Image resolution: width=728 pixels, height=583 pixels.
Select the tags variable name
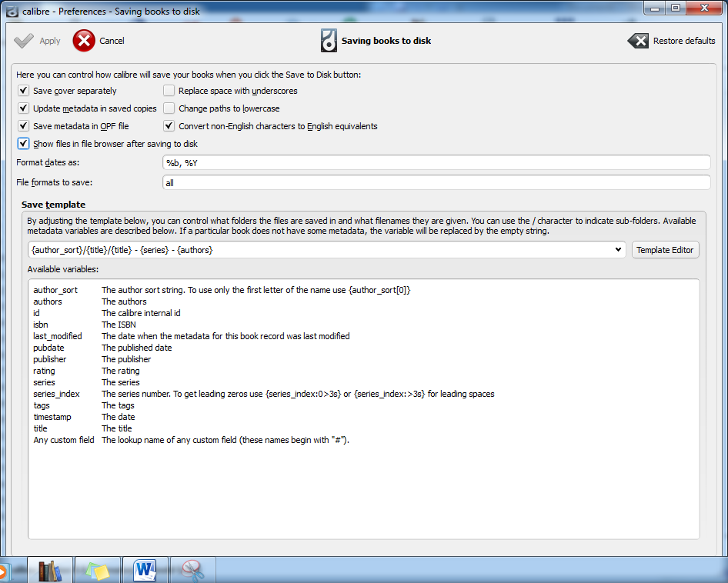coord(42,405)
